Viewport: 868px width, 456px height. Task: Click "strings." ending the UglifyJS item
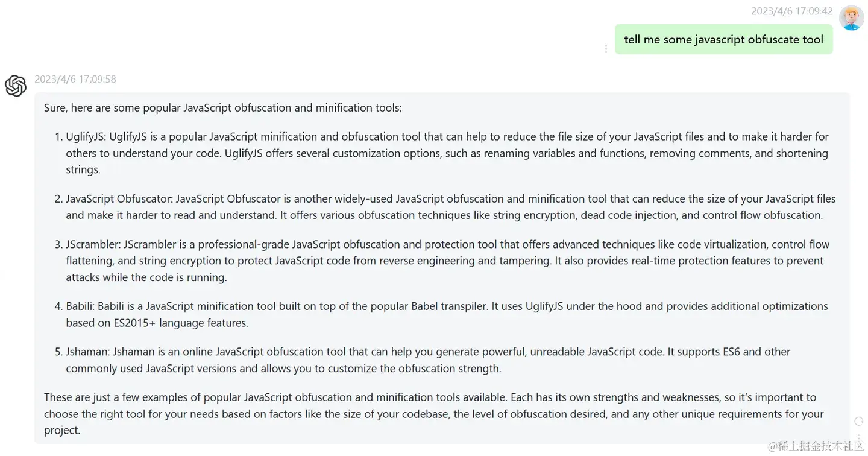pos(83,169)
